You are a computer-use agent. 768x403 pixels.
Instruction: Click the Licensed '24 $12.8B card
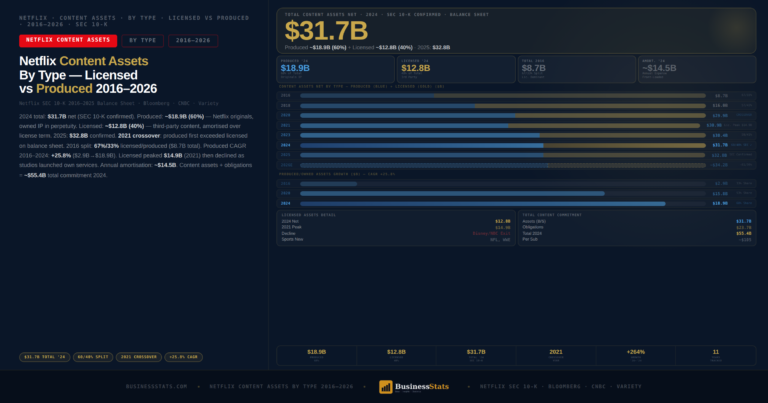coord(456,69)
